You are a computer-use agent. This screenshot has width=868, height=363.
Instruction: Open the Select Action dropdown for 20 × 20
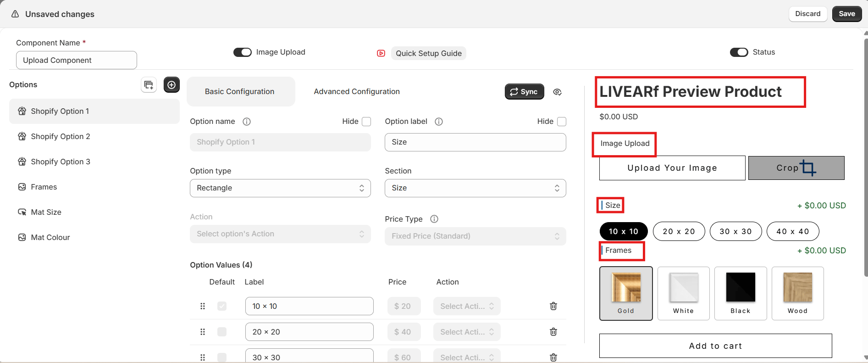coord(467,332)
